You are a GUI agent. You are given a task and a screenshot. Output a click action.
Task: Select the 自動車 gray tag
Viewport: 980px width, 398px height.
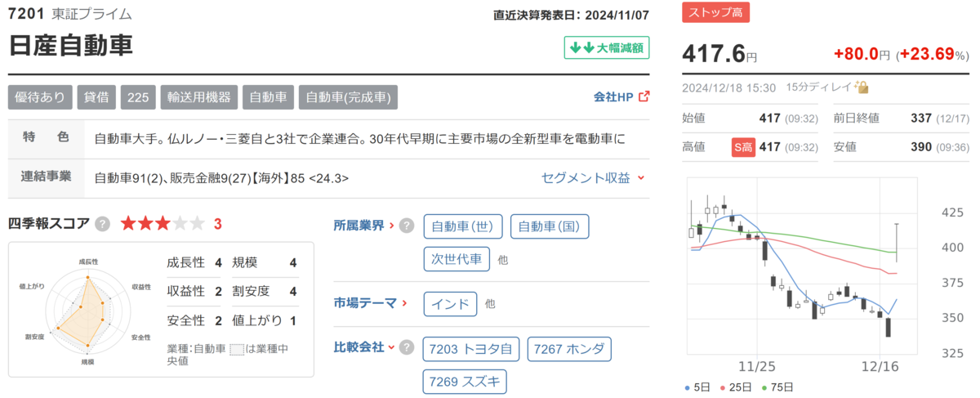[269, 96]
